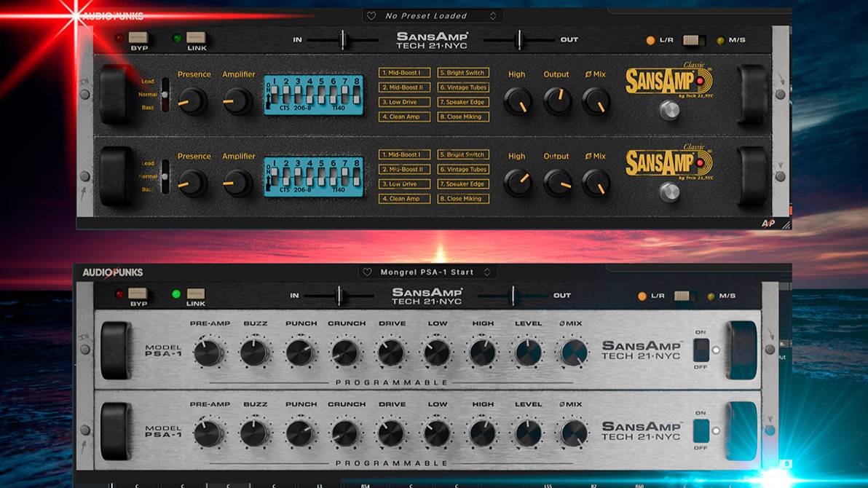Select 4. Clean Amp in bottom Classic unit
The width and height of the screenshot is (868, 488).
(404, 199)
